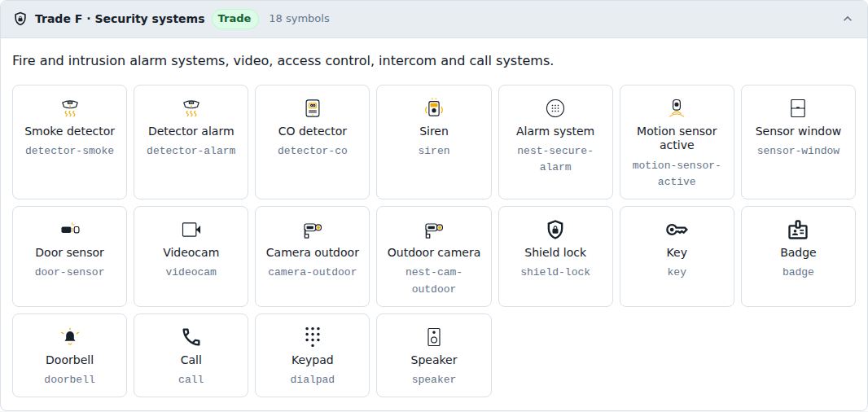Click the "Alarm system" label
The height and width of the screenshot is (412, 868).
pyautogui.click(x=555, y=131)
